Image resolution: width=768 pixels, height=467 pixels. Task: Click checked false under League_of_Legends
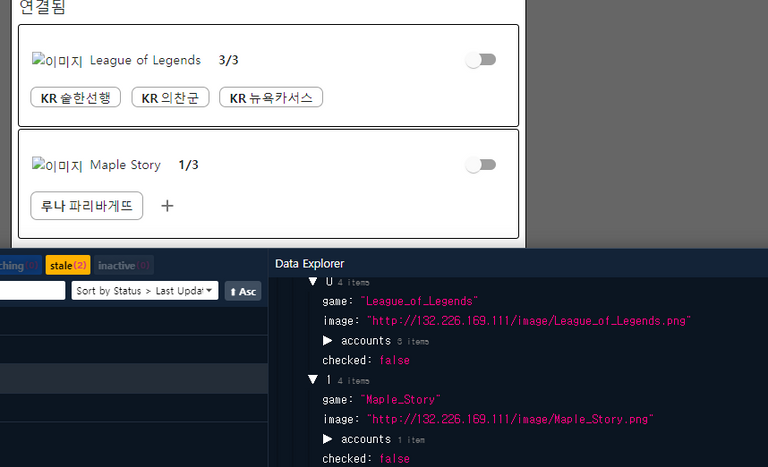coord(394,360)
